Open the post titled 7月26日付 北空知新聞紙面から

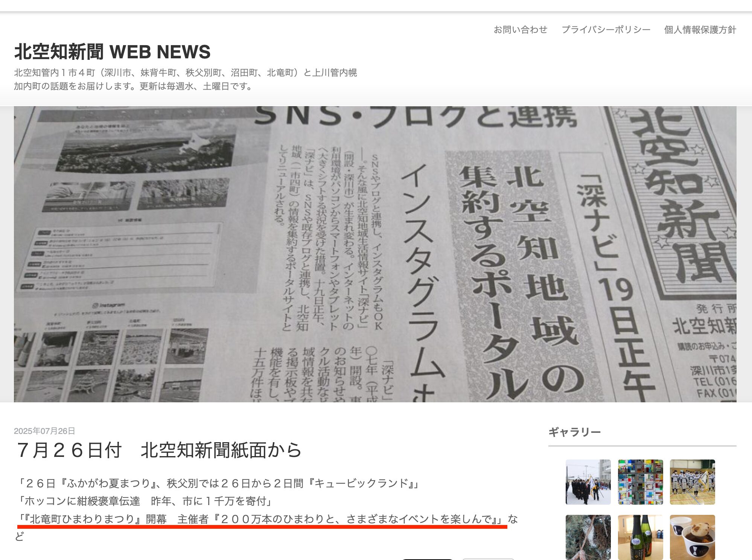[159, 450]
